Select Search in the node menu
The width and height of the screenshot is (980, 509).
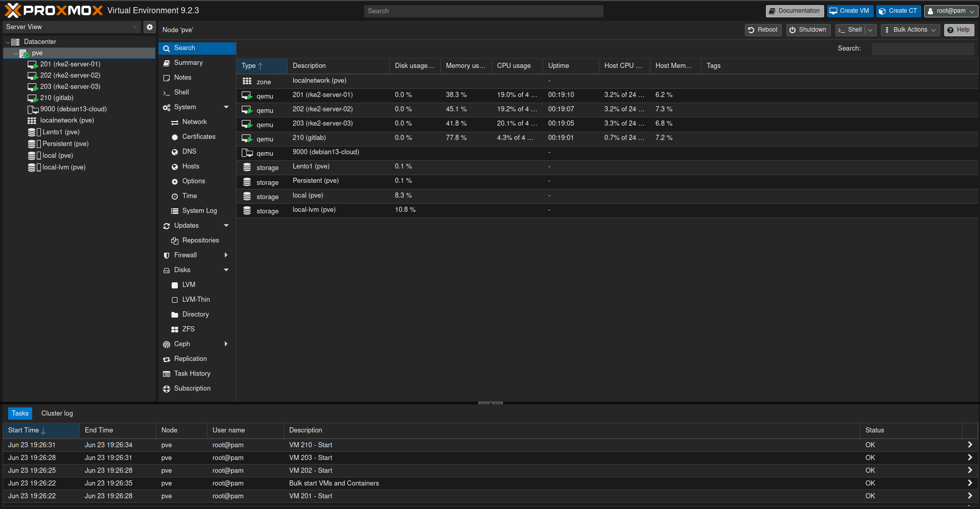tap(197, 48)
